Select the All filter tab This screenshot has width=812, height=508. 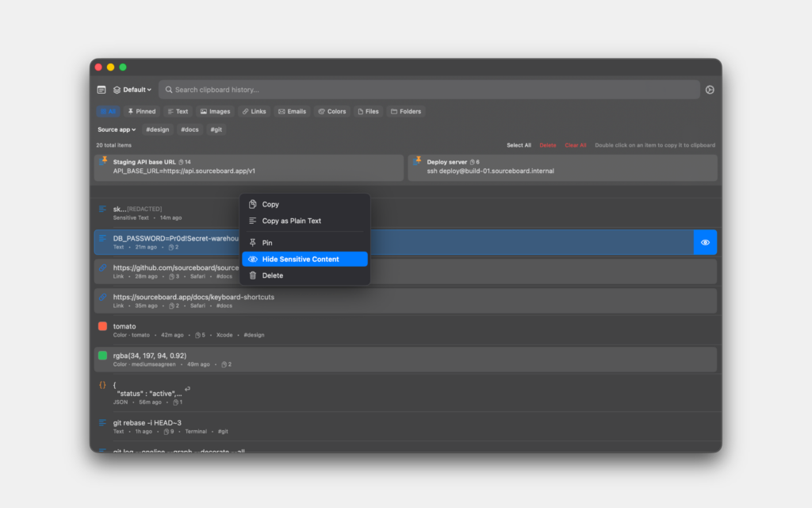108,111
